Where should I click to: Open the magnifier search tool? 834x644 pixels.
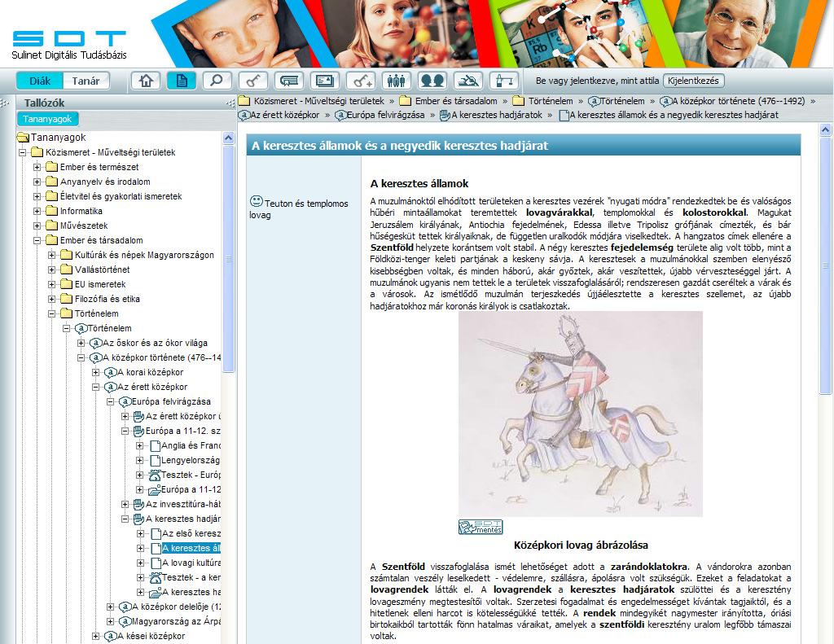point(217,81)
